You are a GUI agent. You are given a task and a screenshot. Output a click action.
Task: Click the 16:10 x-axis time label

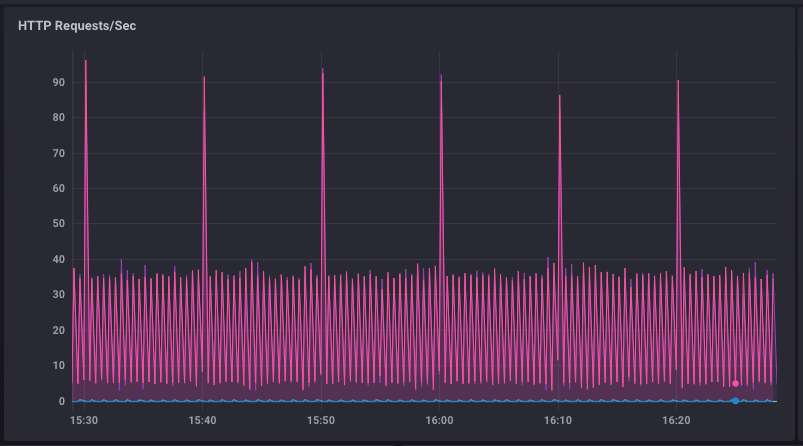[x=558, y=420]
